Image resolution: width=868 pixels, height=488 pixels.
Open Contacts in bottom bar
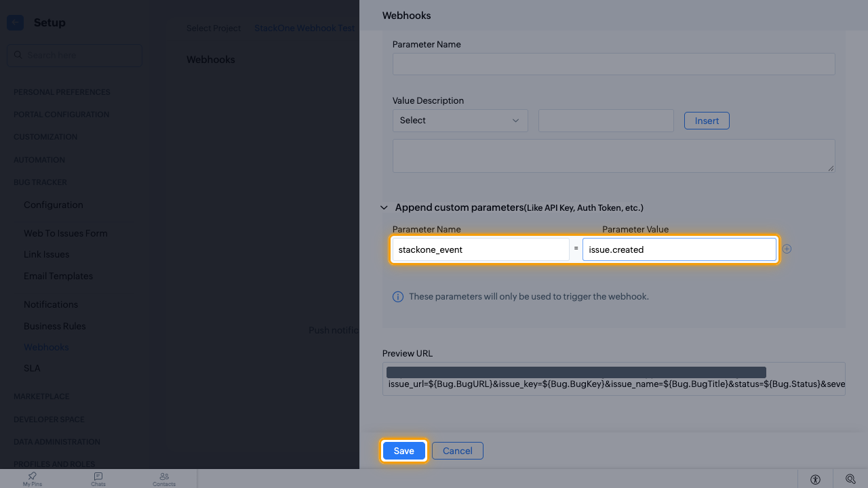[164, 479]
